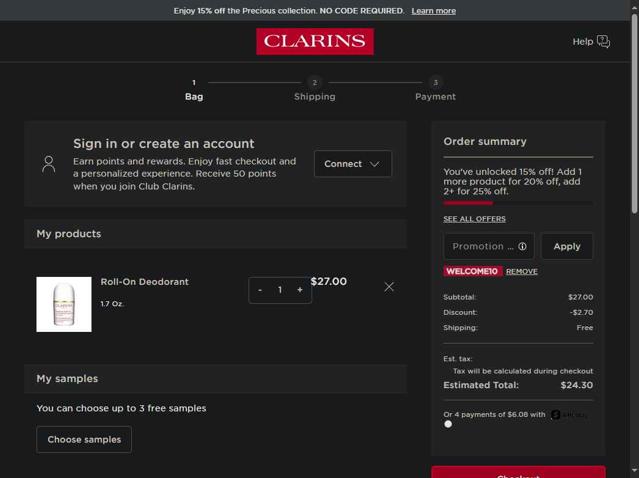Click the promotion code info icon
Image resolution: width=639 pixels, height=478 pixels.
[522, 246]
